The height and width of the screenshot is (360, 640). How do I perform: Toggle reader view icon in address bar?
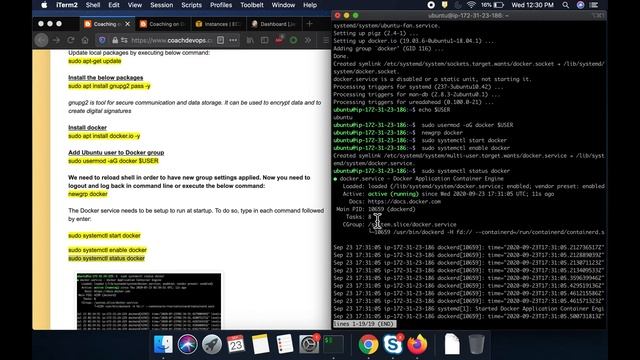point(220,40)
